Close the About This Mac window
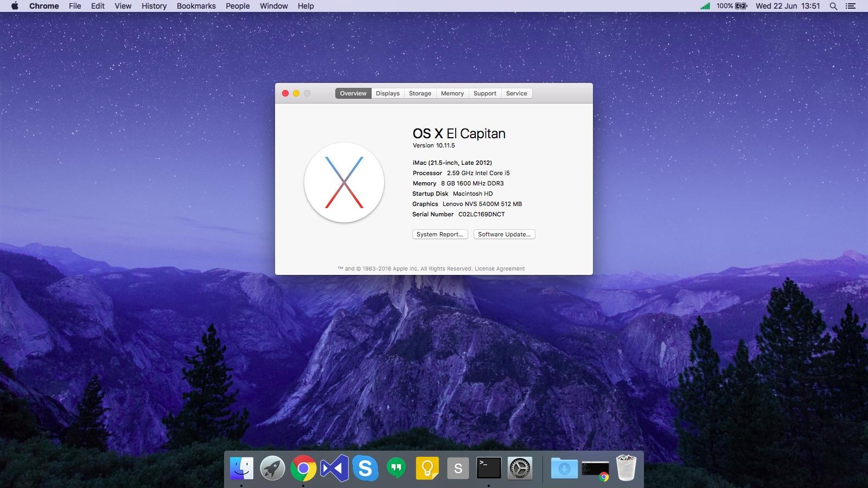This screenshot has width=868, height=488. tap(285, 93)
